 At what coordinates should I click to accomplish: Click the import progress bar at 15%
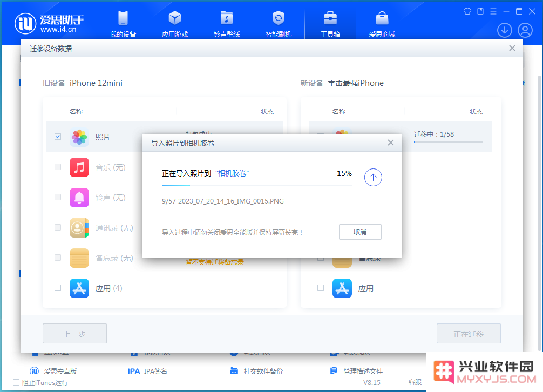[256, 186]
